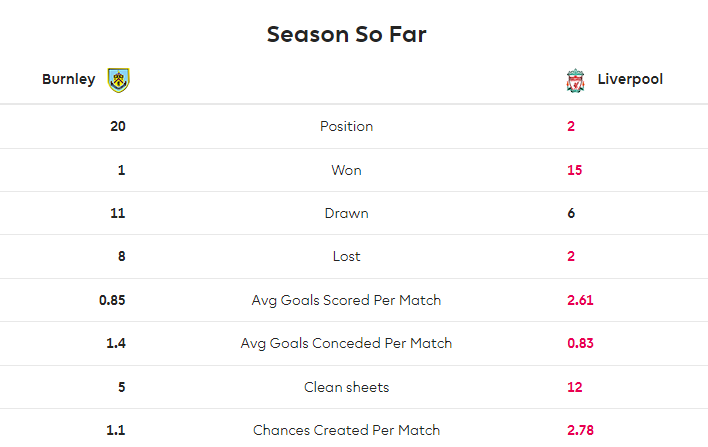Click Burnley's Lost value 8
This screenshot has width=708, height=447.
click(x=121, y=256)
